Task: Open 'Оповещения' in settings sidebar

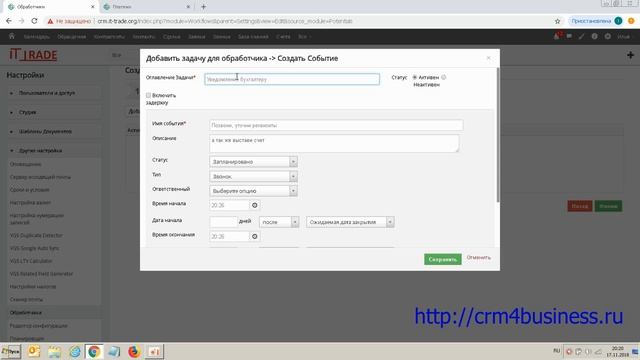Action: (25, 164)
